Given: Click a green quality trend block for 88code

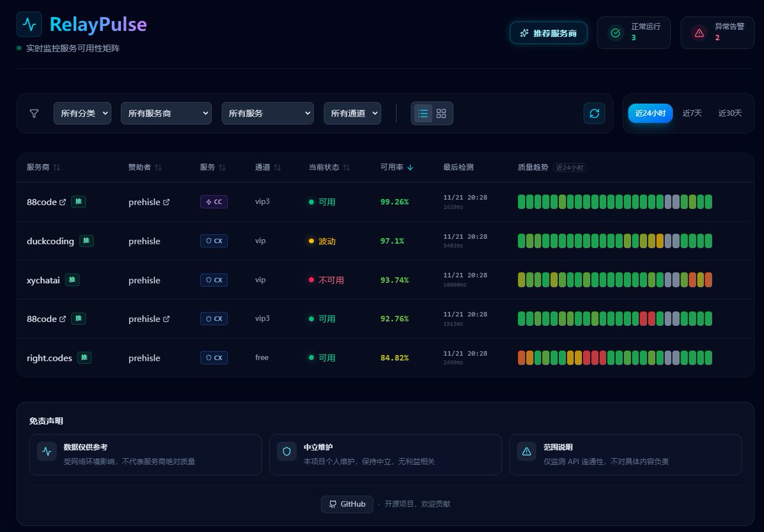Looking at the screenshot, I should tap(522, 202).
